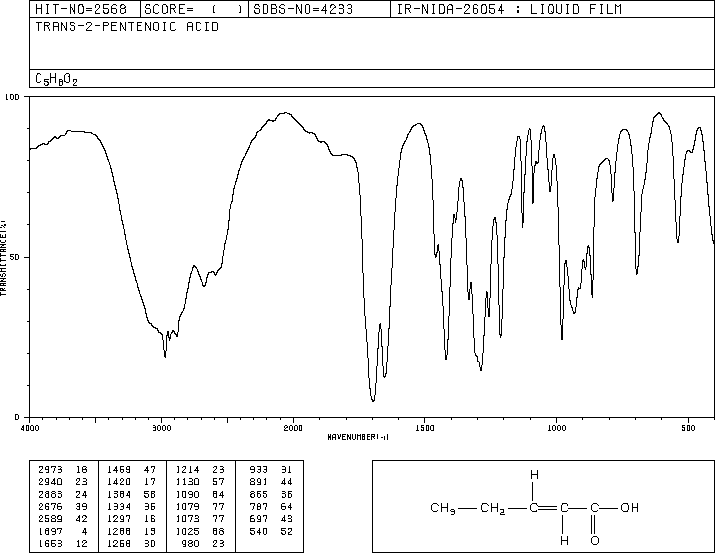The width and height of the screenshot is (715, 553).
Task: Select peak value 2940 in the table
Action: [x=50, y=482]
